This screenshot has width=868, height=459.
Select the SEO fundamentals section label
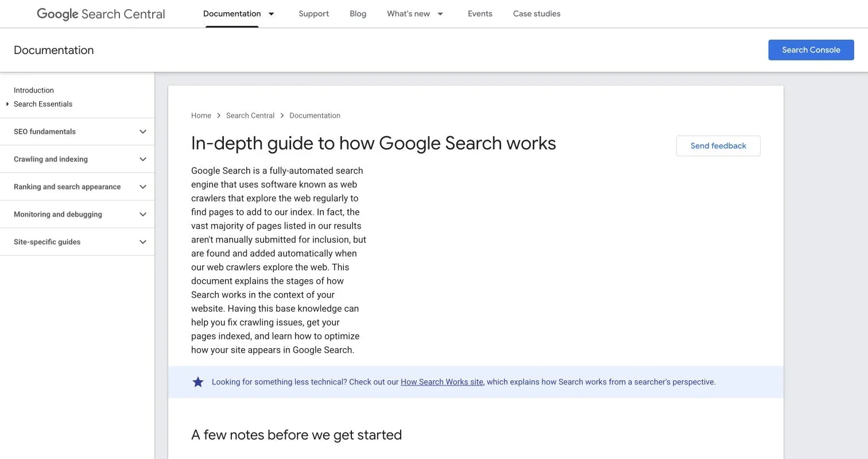click(45, 132)
